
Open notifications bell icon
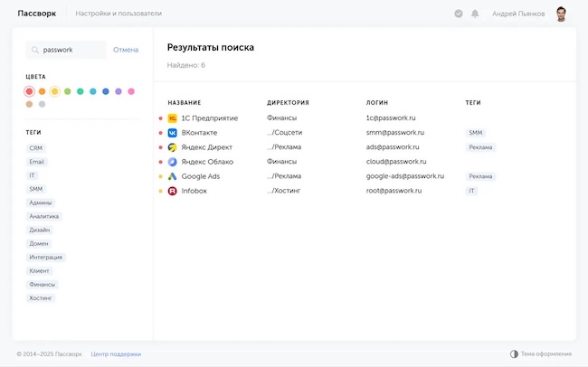click(x=475, y=14)
